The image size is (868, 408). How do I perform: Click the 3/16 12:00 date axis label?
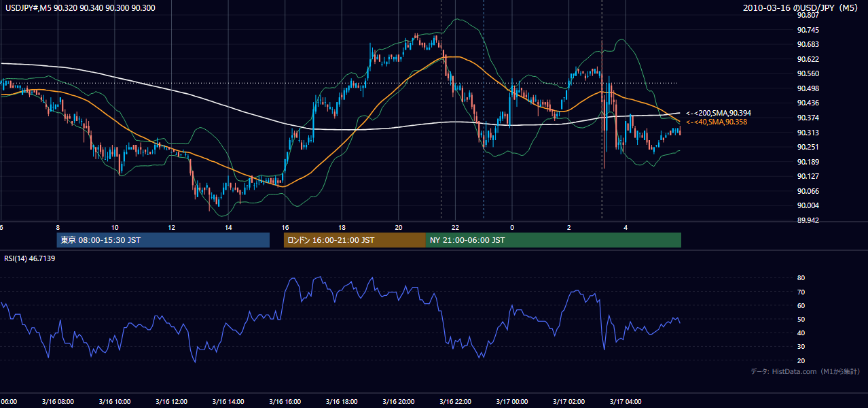pos(171,402)
